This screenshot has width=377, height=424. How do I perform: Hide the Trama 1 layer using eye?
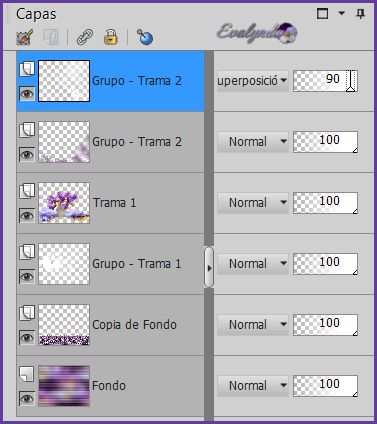tap(27, 216)
